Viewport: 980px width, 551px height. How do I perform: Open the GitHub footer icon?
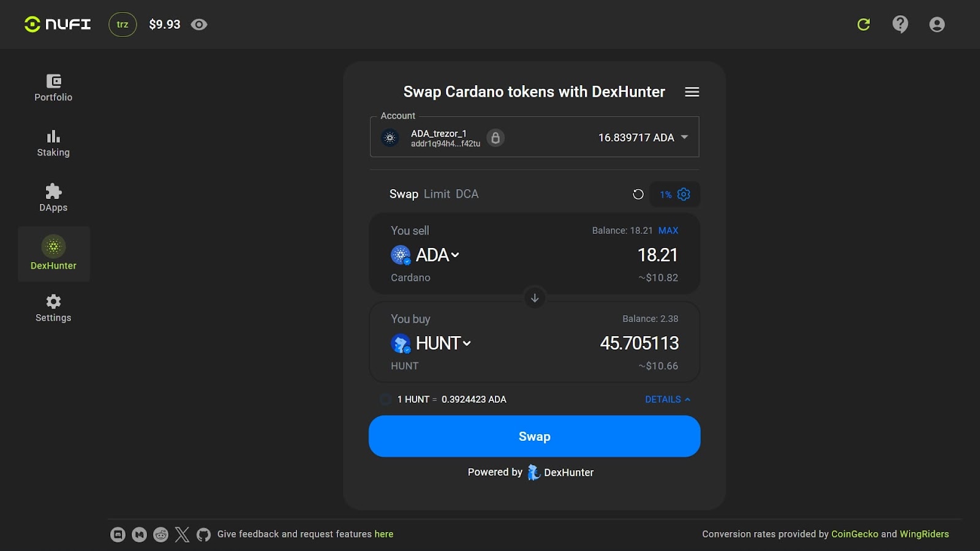tap(203, 534)
